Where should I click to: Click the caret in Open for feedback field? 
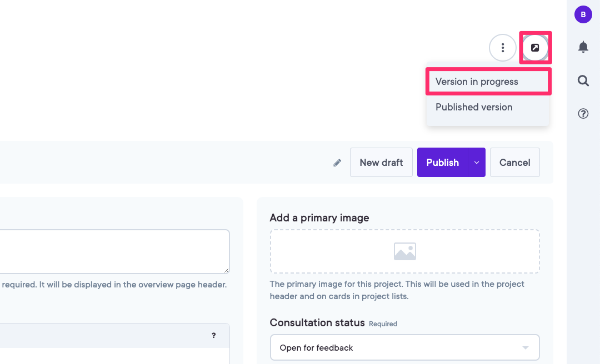526,348
